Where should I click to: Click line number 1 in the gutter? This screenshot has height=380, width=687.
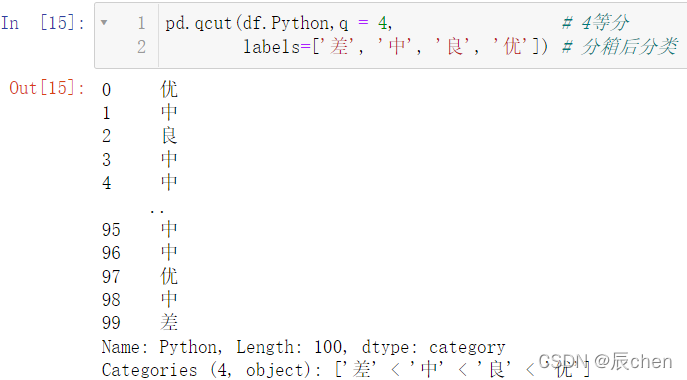point(141,23)
